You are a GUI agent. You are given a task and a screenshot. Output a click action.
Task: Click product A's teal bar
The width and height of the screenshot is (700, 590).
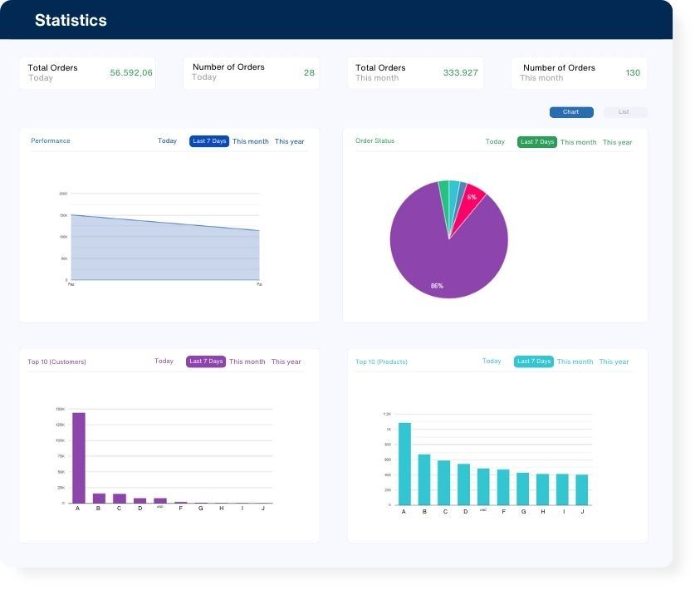(x=404, y=464)
